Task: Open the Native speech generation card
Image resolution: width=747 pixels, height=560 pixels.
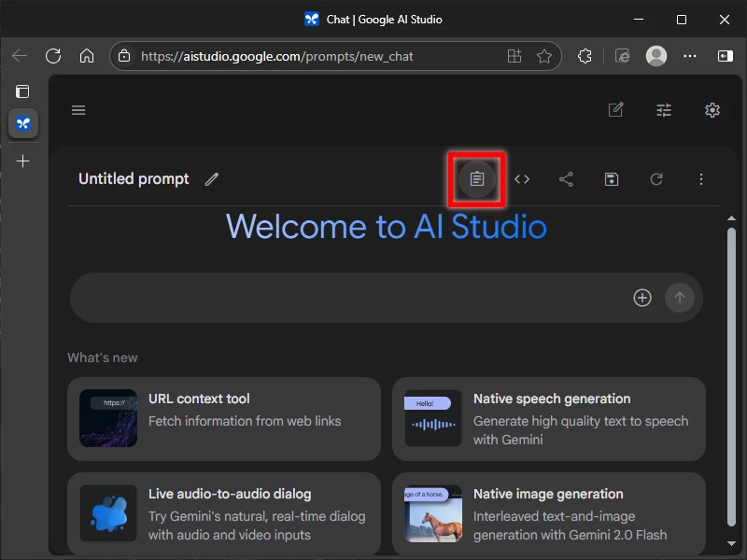Action: pos(549,419)
